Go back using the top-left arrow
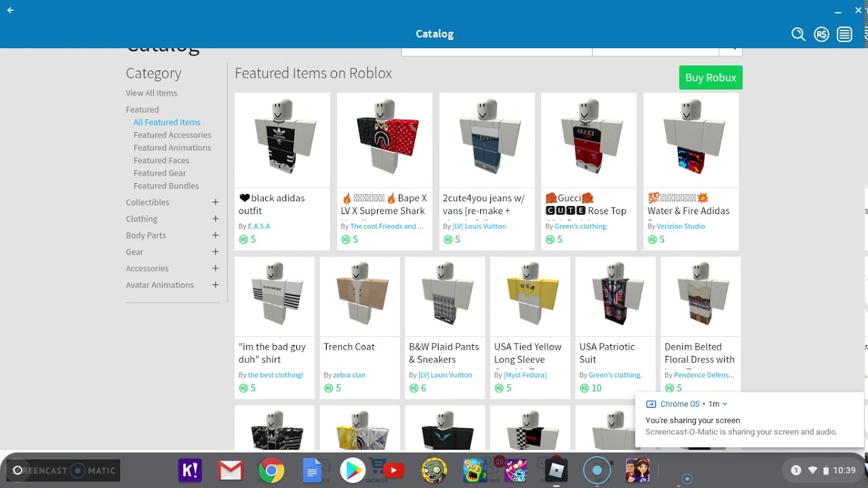 click(10, 10)
